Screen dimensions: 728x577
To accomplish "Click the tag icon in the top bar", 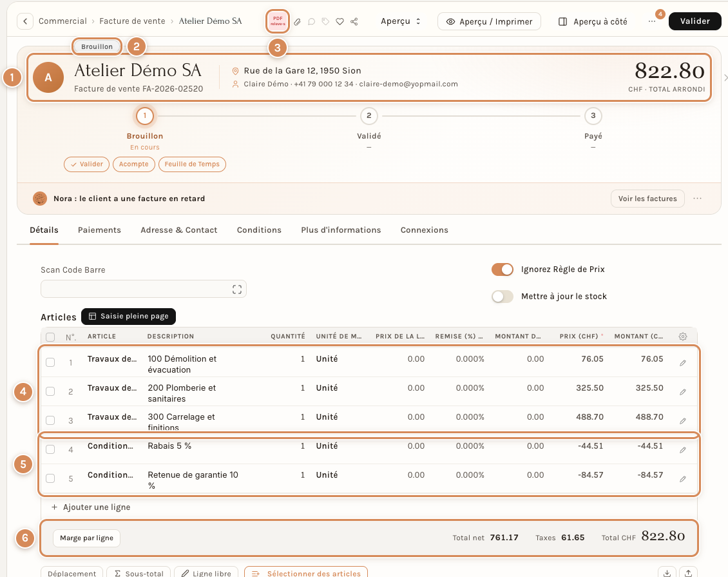I will (325, 22).
